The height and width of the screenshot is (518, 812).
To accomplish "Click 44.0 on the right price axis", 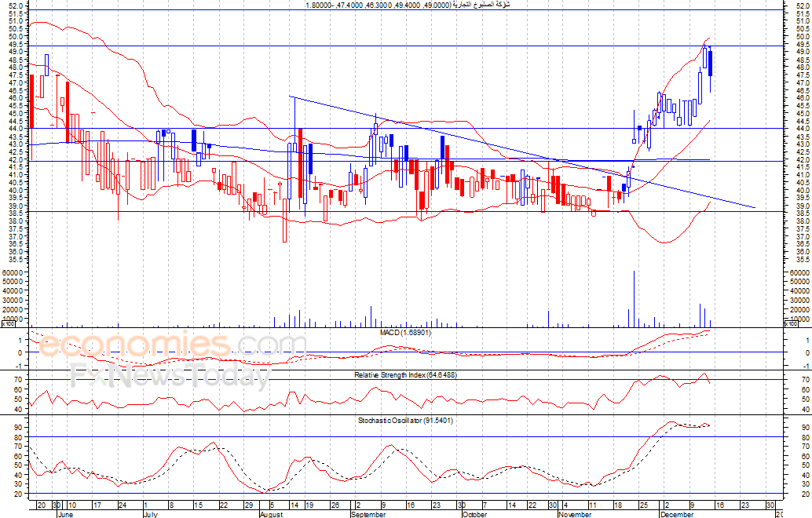I will click(803, 129).
